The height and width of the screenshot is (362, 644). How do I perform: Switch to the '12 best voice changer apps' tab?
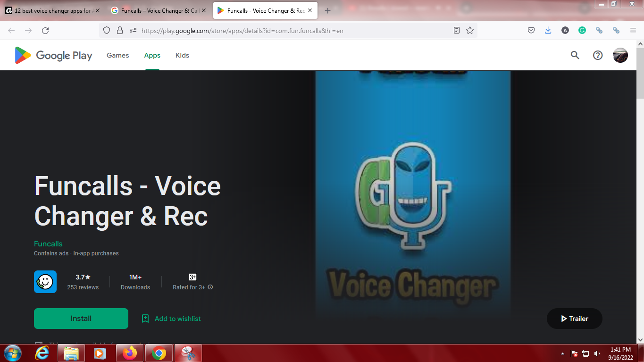point(52,10)
